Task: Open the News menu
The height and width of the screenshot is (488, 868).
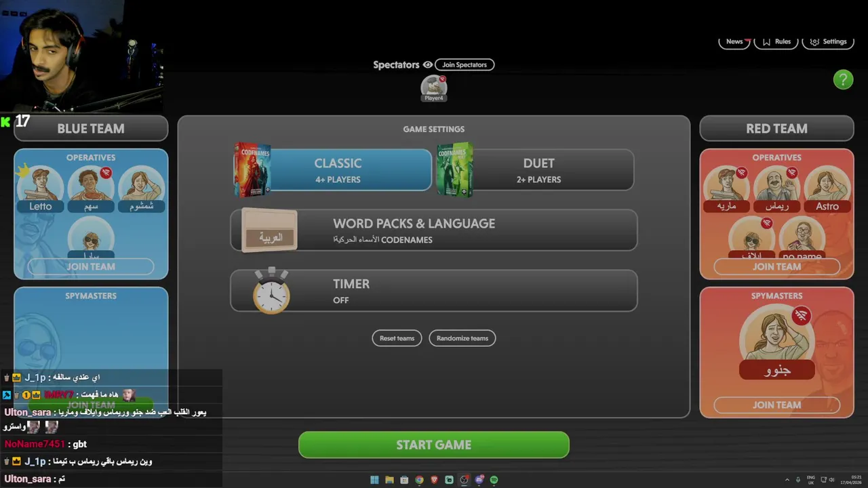Action: pyautogui.click(x=734, y=42)
